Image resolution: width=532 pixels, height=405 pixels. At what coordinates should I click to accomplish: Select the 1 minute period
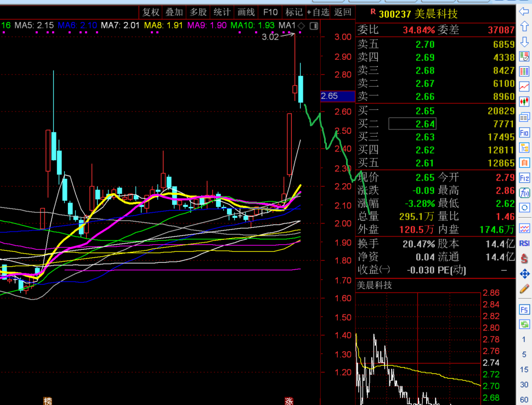click(524, 339)
